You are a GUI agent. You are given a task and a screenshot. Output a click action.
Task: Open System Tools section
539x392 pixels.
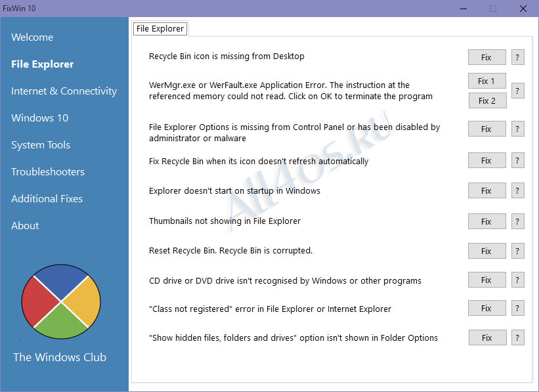tap(41, 144)
